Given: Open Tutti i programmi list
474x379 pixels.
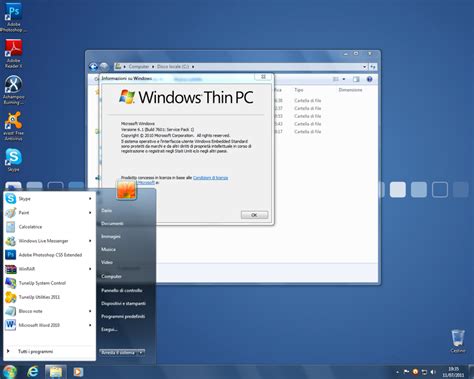Looking at the screenshot, I should [35, 351].
